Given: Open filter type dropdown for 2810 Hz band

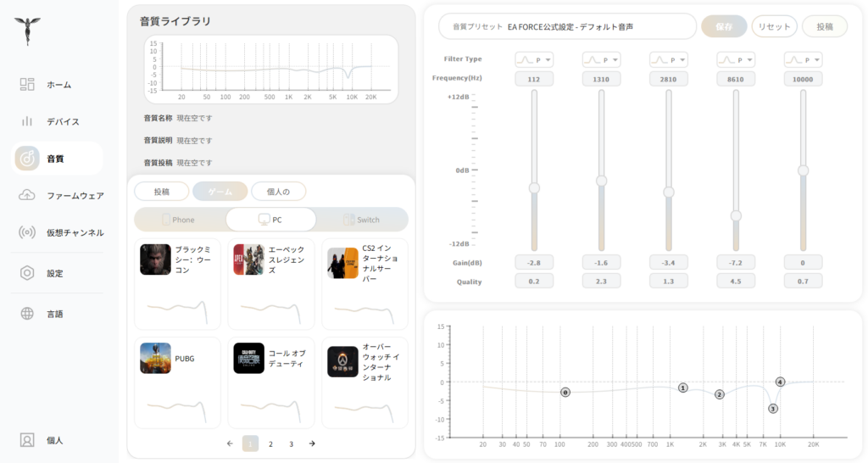Looking at the screenshot, I should tap(669, 60).
